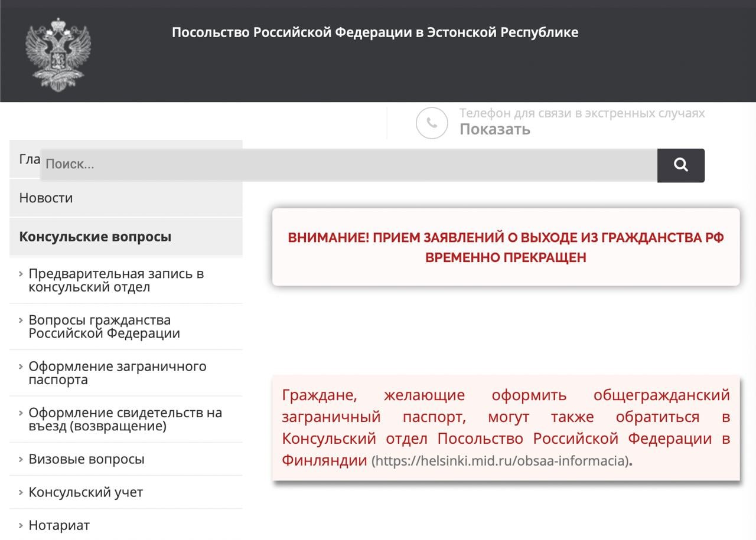
Task: Open Нотариат submenu item
Action: pos(59,525)
